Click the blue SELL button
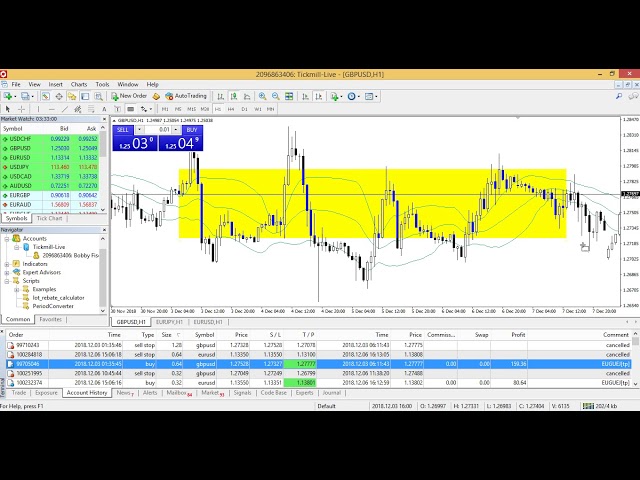Viewport: 640px width, 480px height. 123,129
